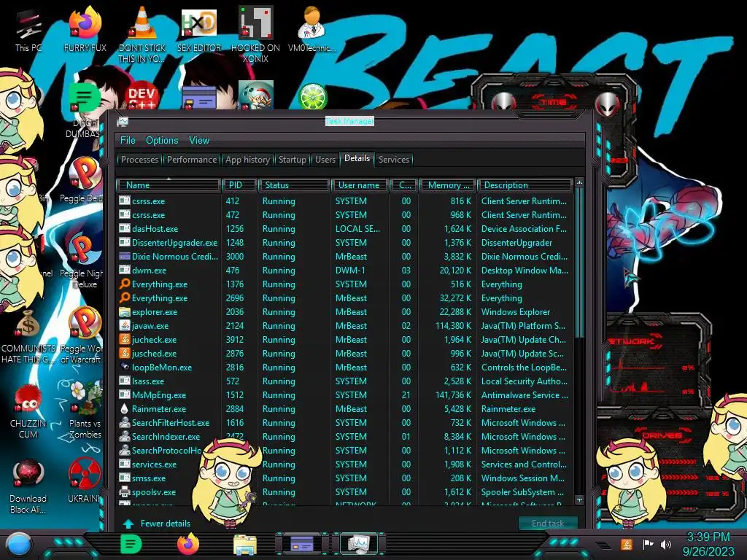The height and width of the screenshot is (560, 747).
Task: Click the volume speaker tray icon
Action: coord(666,544)
